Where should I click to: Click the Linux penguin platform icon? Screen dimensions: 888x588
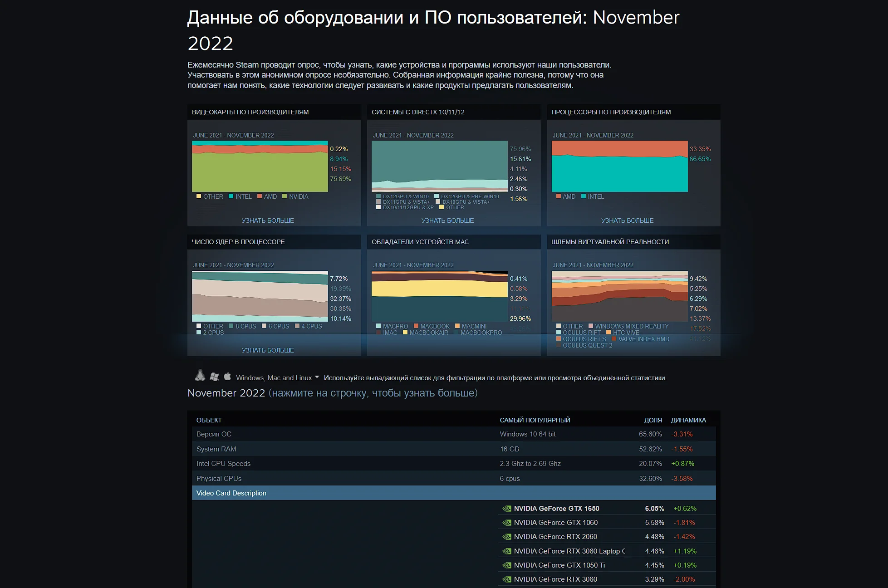tap(200, 376)
